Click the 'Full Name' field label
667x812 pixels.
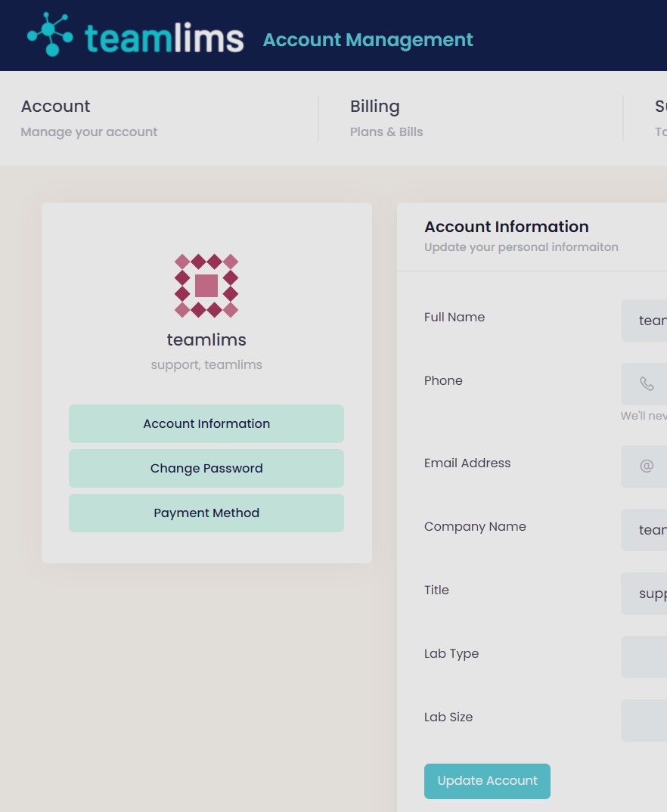tap(454, 317)
